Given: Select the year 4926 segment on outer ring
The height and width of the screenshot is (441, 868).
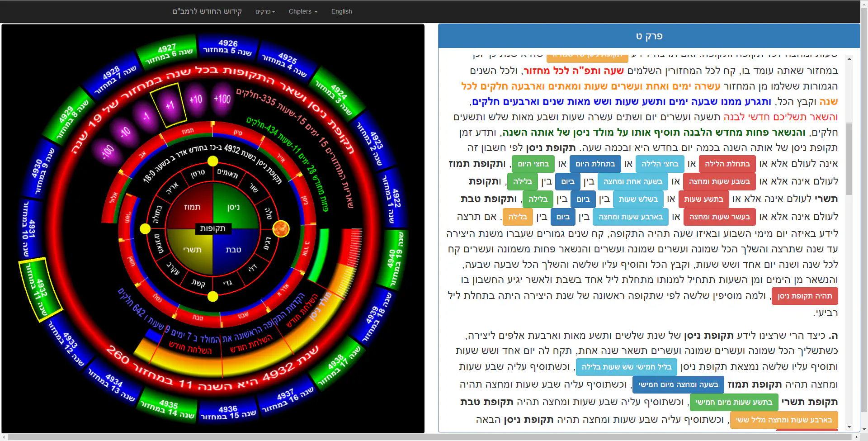Looking at the screenshot, I should [228, 47].
